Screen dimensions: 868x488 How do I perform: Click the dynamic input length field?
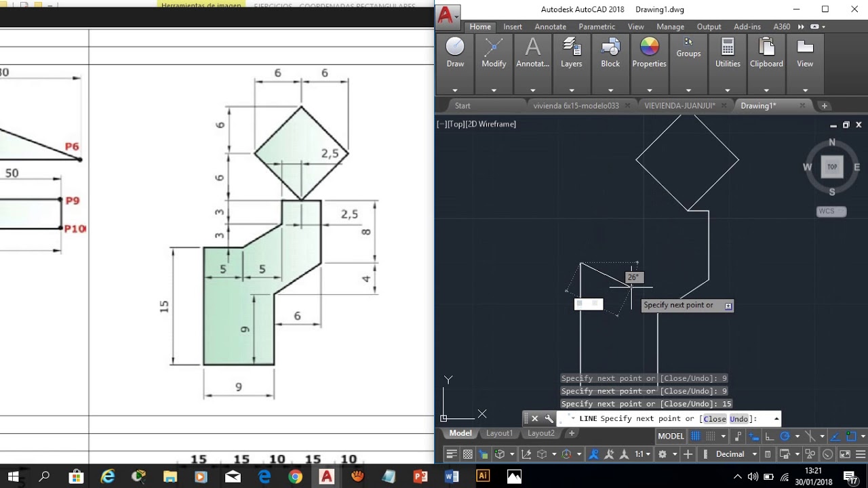(x=589, y=304)
